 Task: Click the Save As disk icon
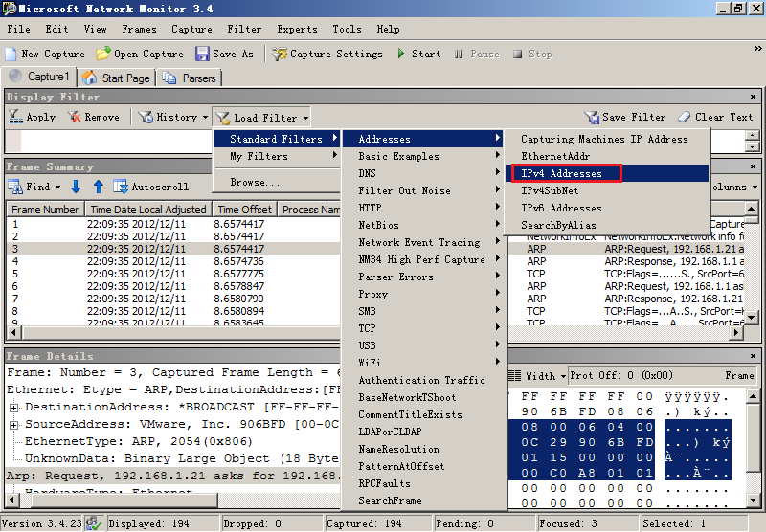(202, 54)
